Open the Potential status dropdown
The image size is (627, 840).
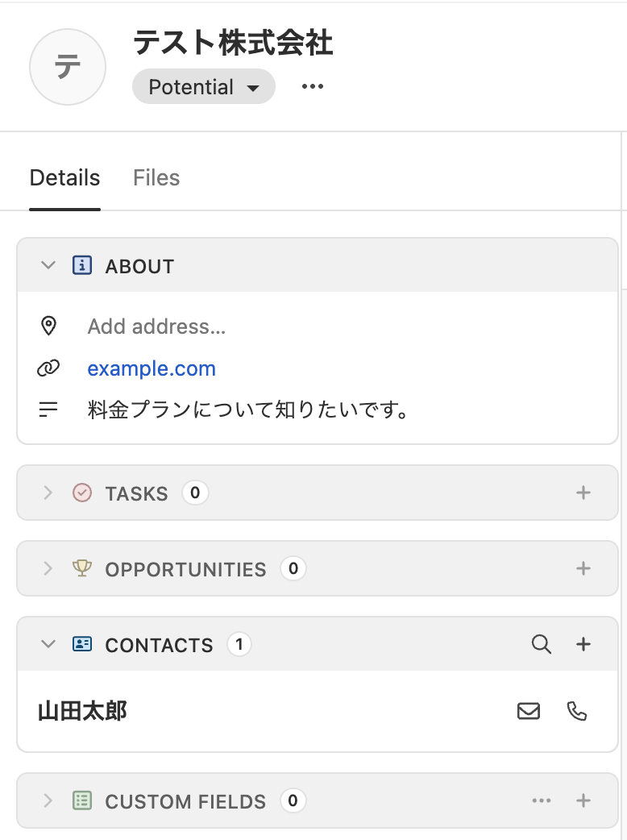point(204,87)
